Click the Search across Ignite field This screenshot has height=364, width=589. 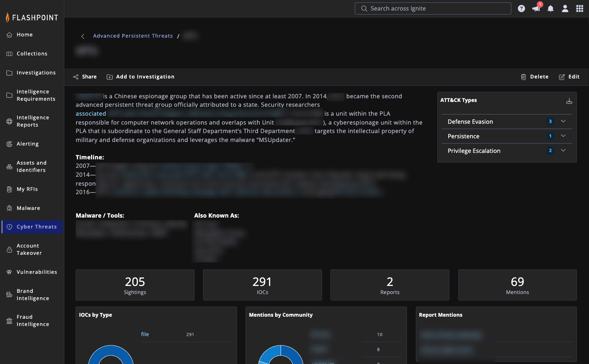pyautogui.click(x=433, y=8)
